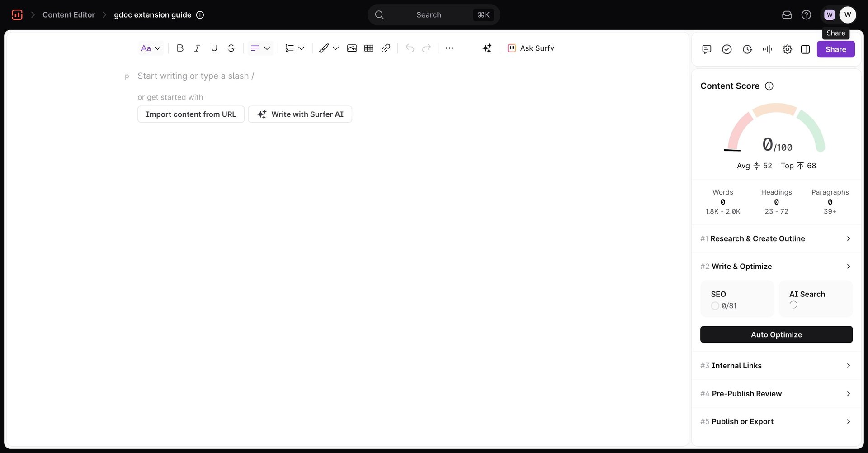Open the text style Aa dropdown
The image size is (868, 453).
click(151, 48)
